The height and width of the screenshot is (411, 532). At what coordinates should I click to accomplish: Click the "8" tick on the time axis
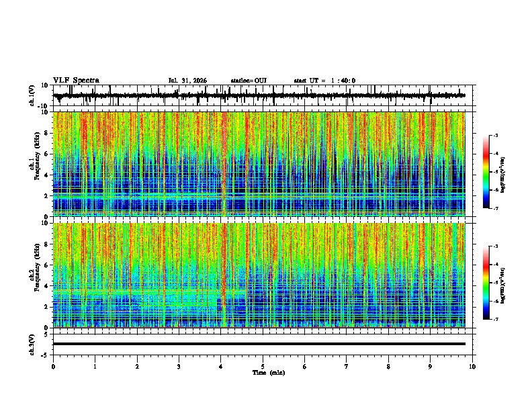click(388, 367)
